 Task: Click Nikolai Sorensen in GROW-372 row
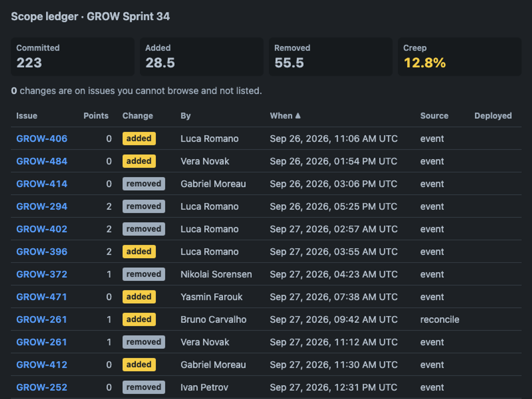216,274
